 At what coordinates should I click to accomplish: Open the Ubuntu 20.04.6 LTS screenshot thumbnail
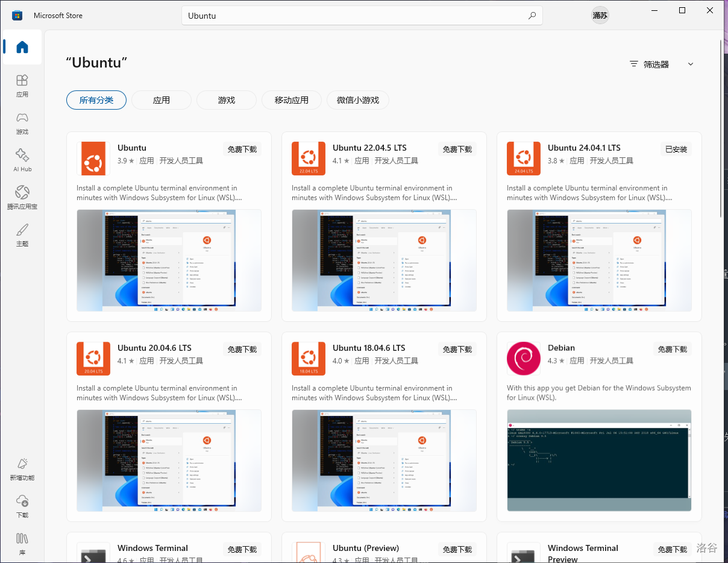(x=169, y=461)
